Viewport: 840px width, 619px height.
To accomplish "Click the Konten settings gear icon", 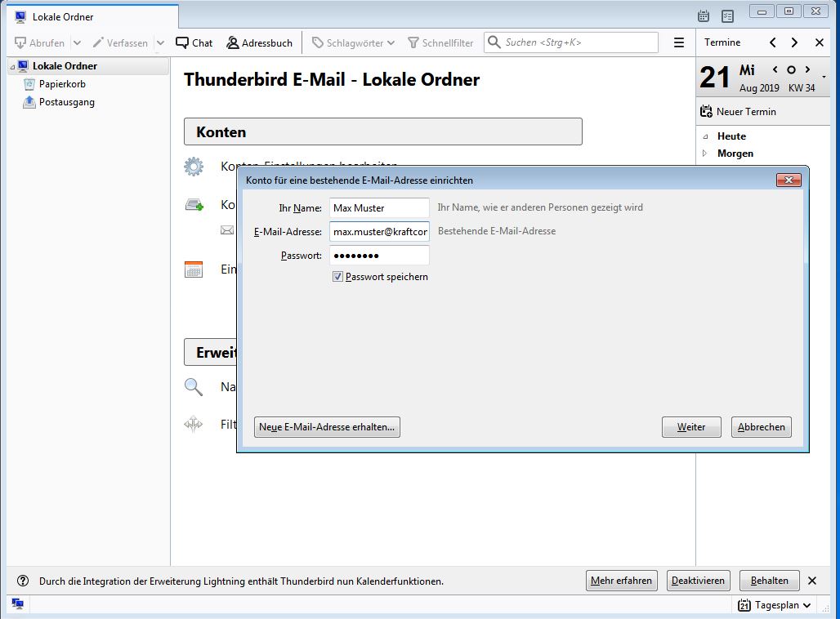I will point(194,167).
